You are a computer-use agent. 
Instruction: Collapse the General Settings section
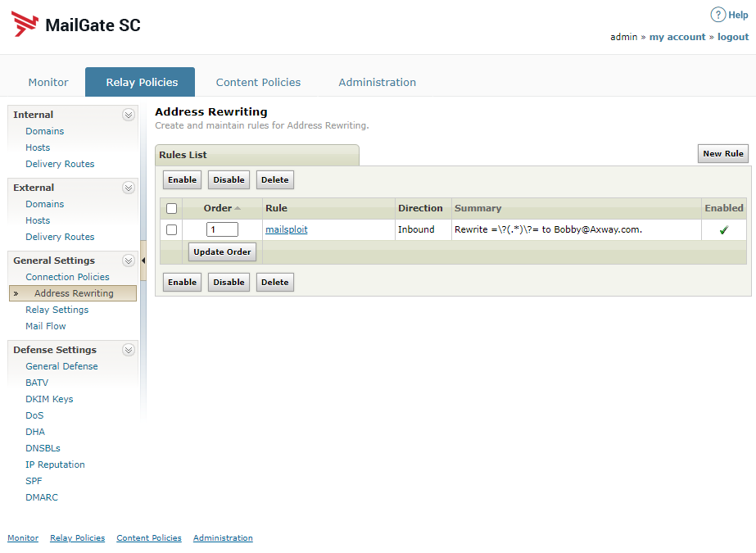[x=129, y=261]
